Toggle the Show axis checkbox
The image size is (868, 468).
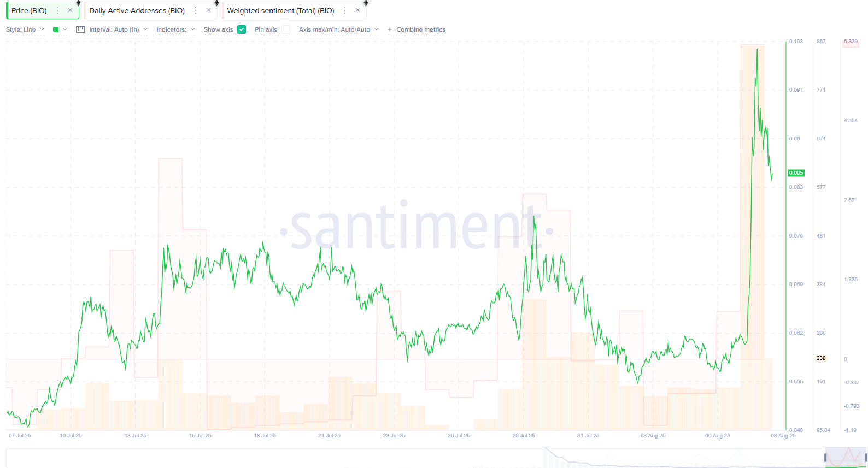242,29
